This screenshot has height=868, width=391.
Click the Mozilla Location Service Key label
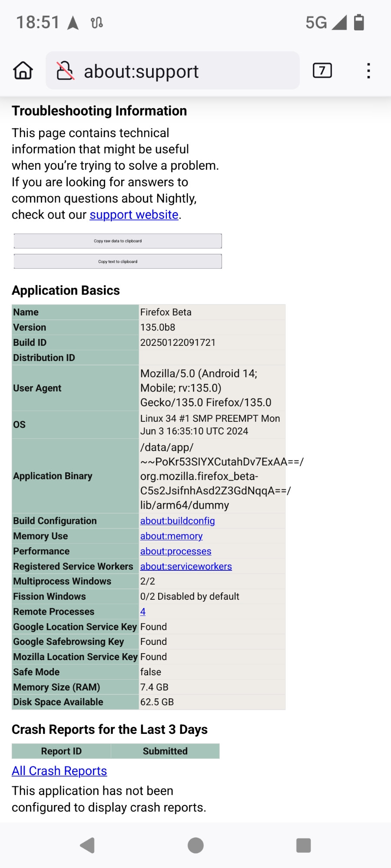[75, 657]
